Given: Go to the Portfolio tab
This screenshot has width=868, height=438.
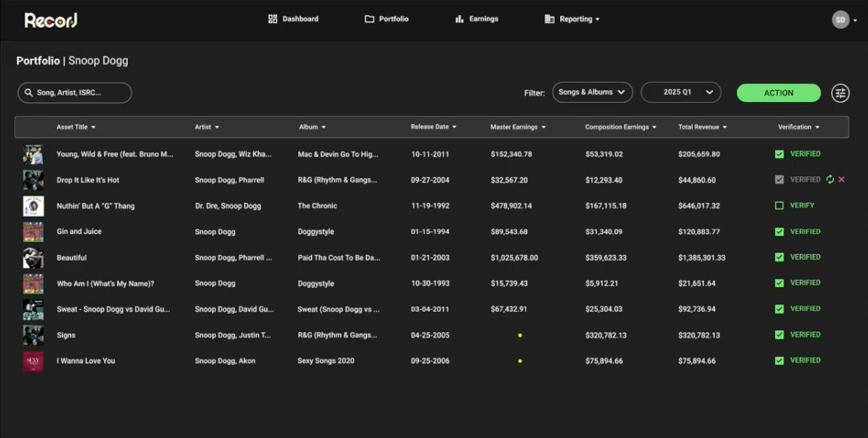Looking at the screenshot, I should click(386, 19).
